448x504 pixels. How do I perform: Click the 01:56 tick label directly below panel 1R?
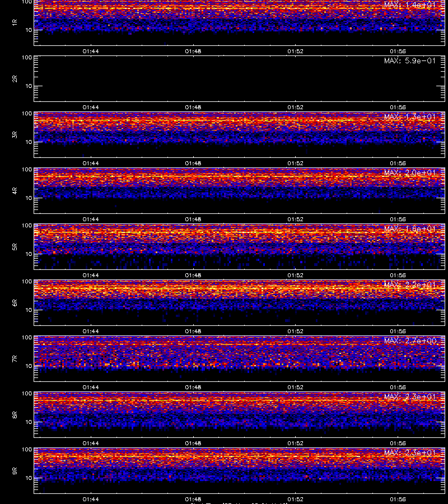pos(398,51)
